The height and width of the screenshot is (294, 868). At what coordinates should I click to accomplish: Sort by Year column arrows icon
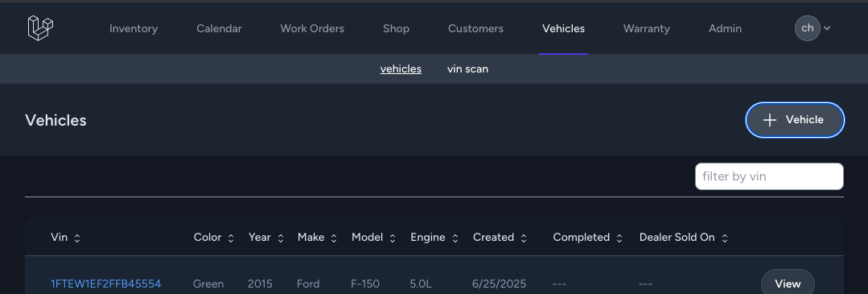(x=281, y=238)
